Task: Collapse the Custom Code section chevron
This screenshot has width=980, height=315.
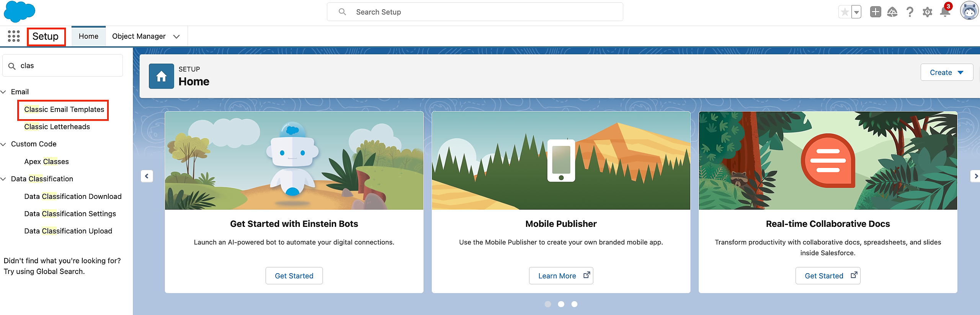Action: tap(3, 144)
